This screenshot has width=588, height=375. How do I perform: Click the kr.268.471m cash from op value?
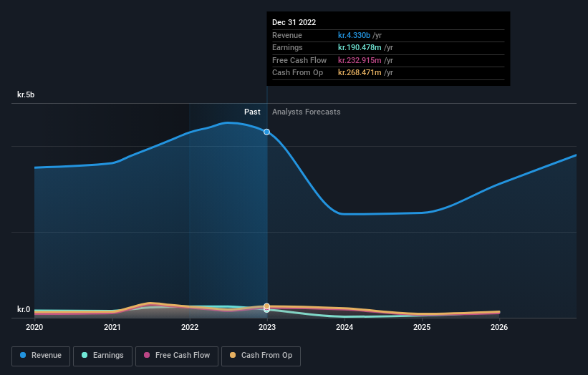pyautogui.click(x=360, y=73)
